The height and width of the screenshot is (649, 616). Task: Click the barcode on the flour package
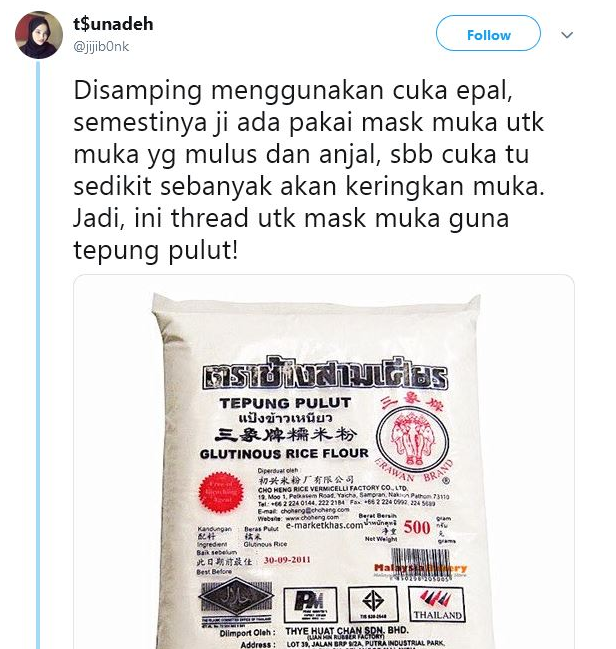[419, 565]
